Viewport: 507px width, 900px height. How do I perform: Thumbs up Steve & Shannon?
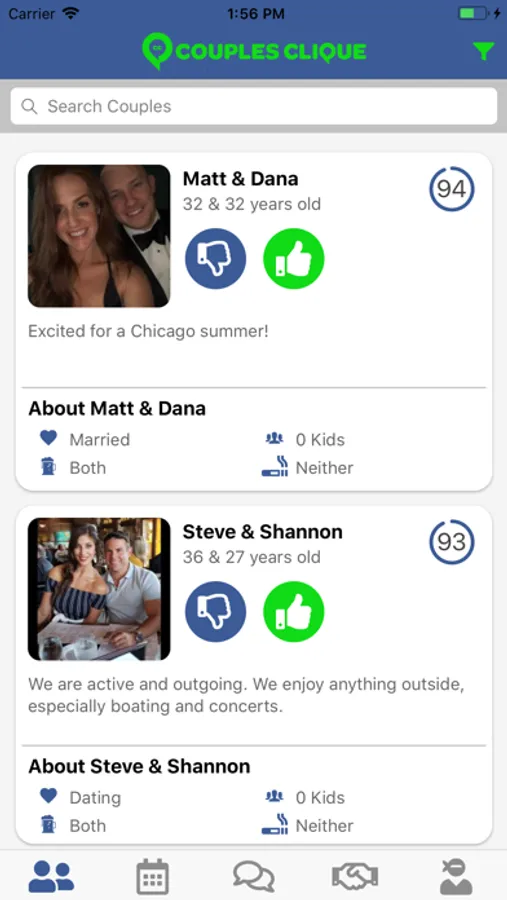coord(293,612)
